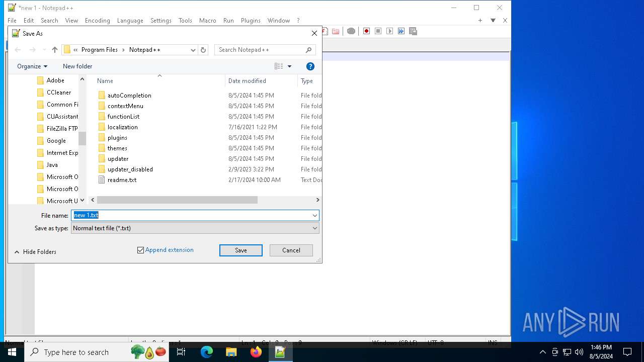Open the Settings menu
The image size is (644, 362).
pyautogui.click(x=161, y=21)
